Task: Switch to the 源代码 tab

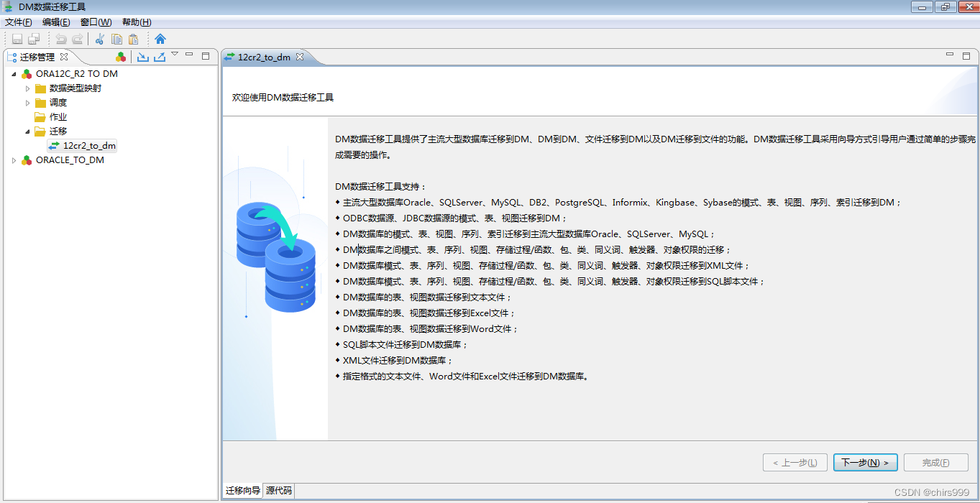Action: 278,490
